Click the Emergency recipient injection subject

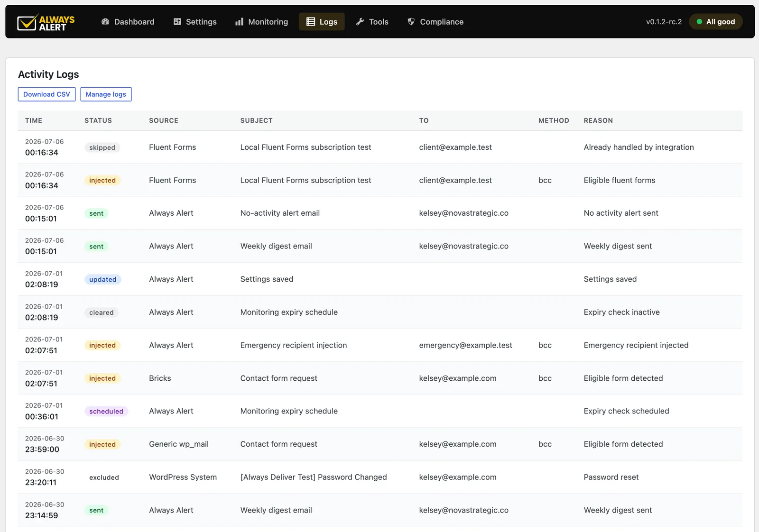coord(294,345)
